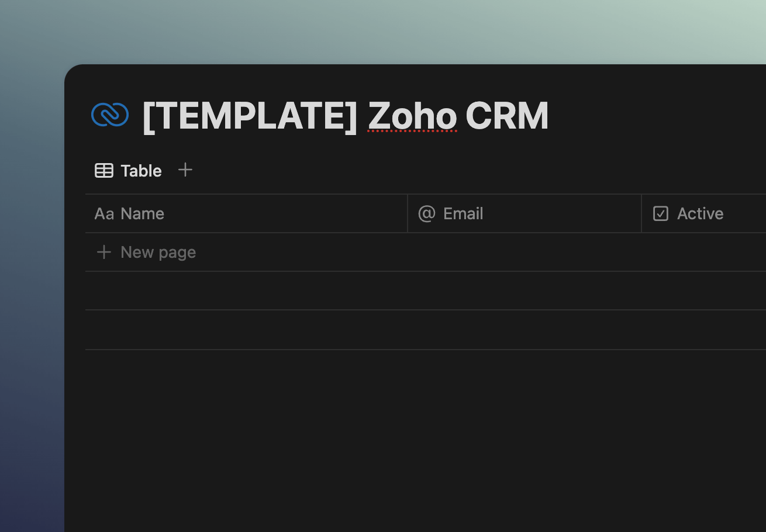Image resolution: width=766 pixels, height=532 pixels.
Task: Click the second empty row of the table
Action: 426,330
